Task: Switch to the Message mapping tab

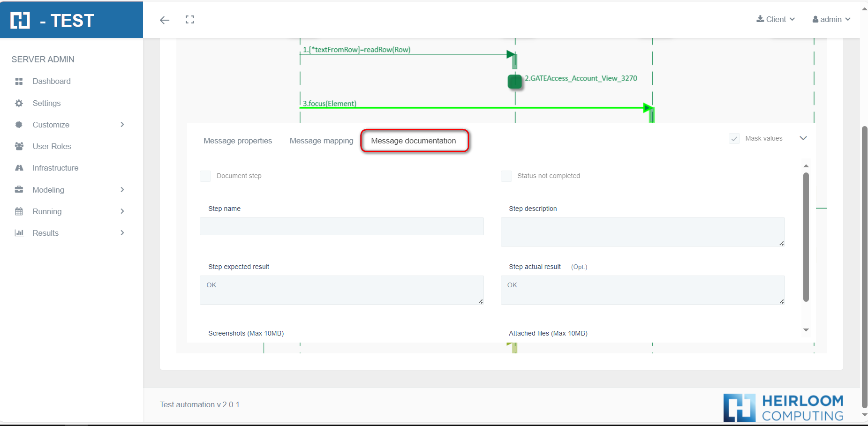Action: point(321,141)
